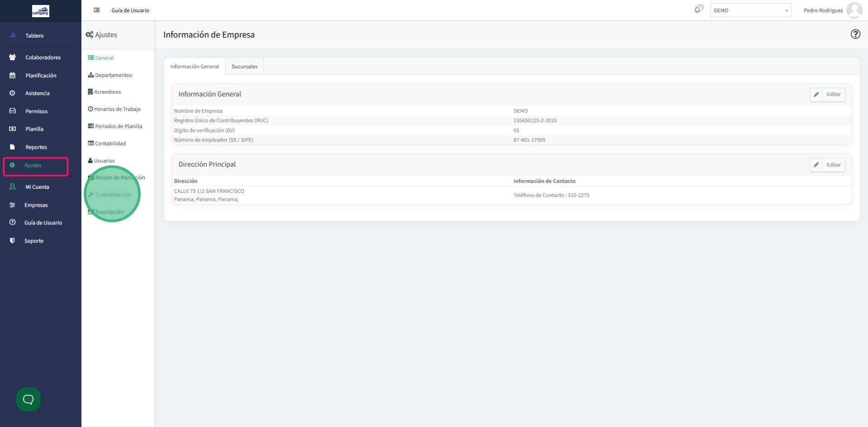Open Planilla from the main menu
The height and width of the screenshot is (427, 868).
point(34,129)
